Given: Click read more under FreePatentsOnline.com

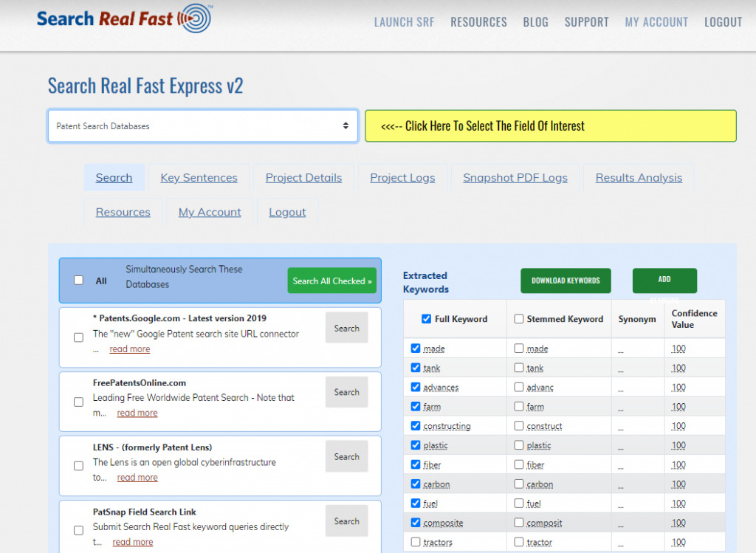Looking at the screenshot, I should pos(137,413).
